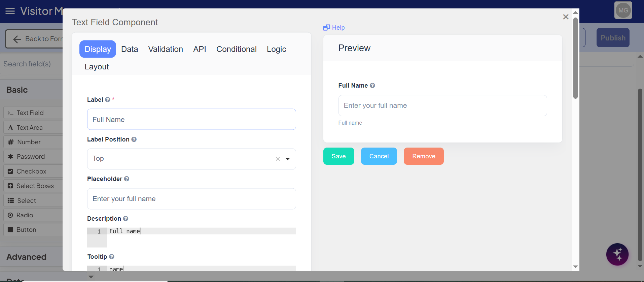
Task: Click the Label help question mark icon
Action: point(108,100)
